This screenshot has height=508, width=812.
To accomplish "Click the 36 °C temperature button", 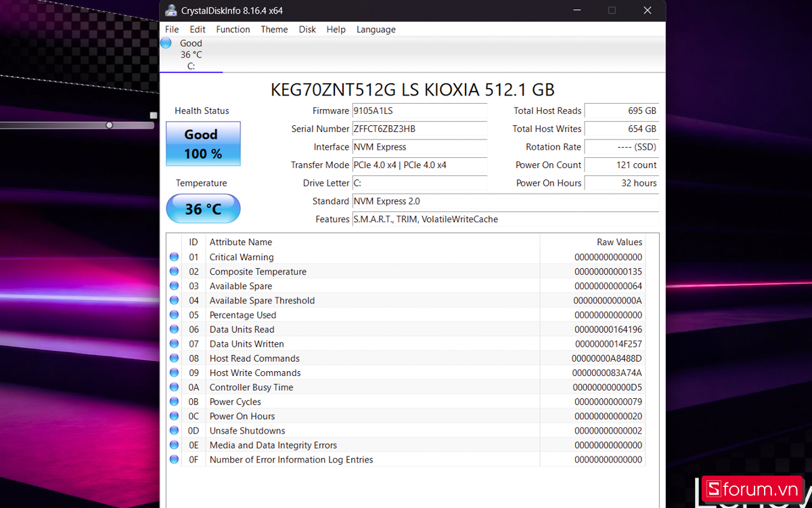I will [203, 209].
